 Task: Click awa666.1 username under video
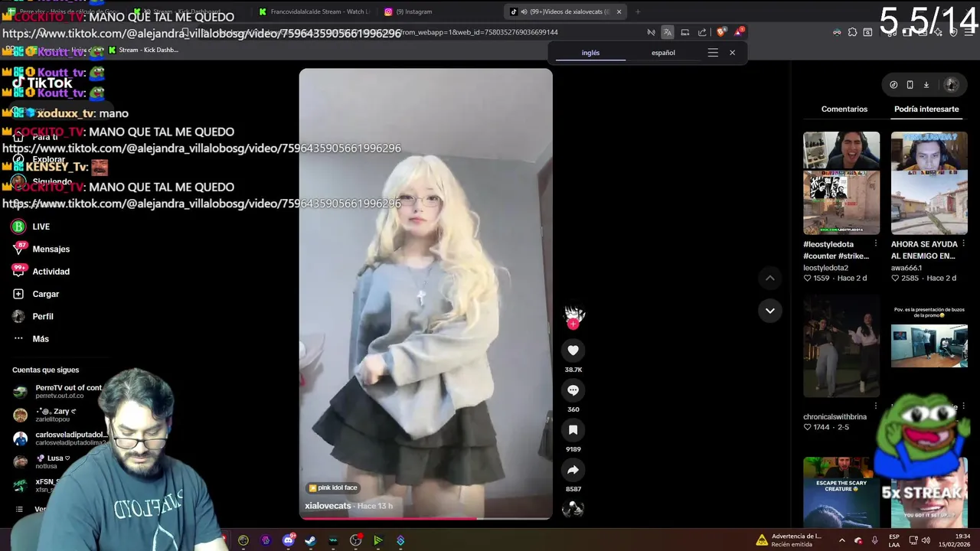[x=906, y=268]
